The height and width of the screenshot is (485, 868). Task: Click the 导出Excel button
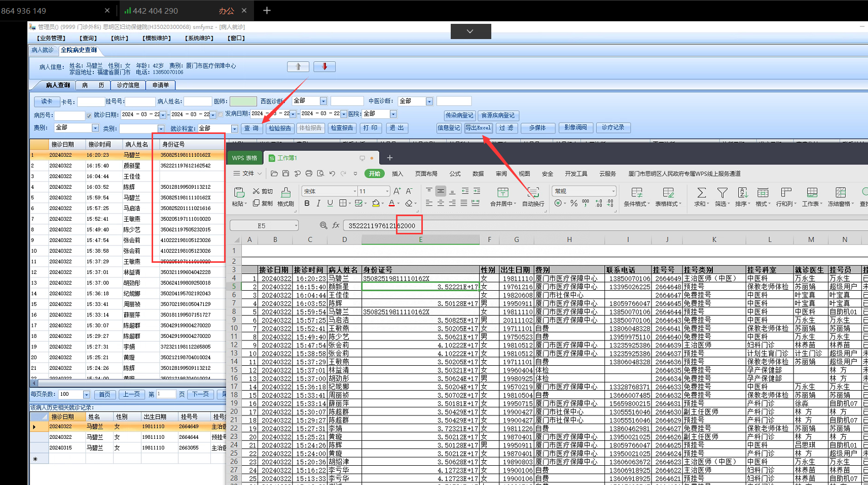pos(478,128)
